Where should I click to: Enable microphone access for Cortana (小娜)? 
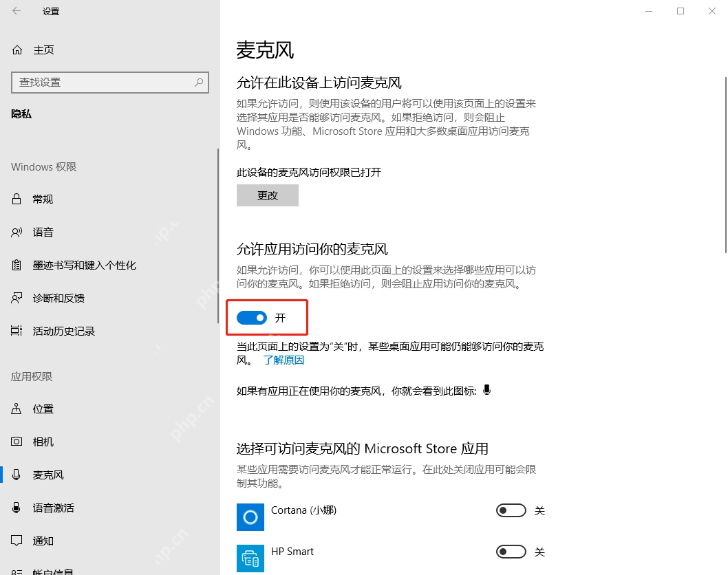click(x=511, y=510)
